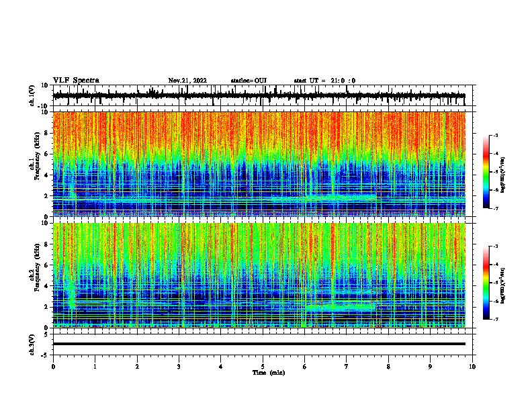Click the "-7" tick on ch.2 color bar
Screen dimensions: 532x411
point(496,319)
